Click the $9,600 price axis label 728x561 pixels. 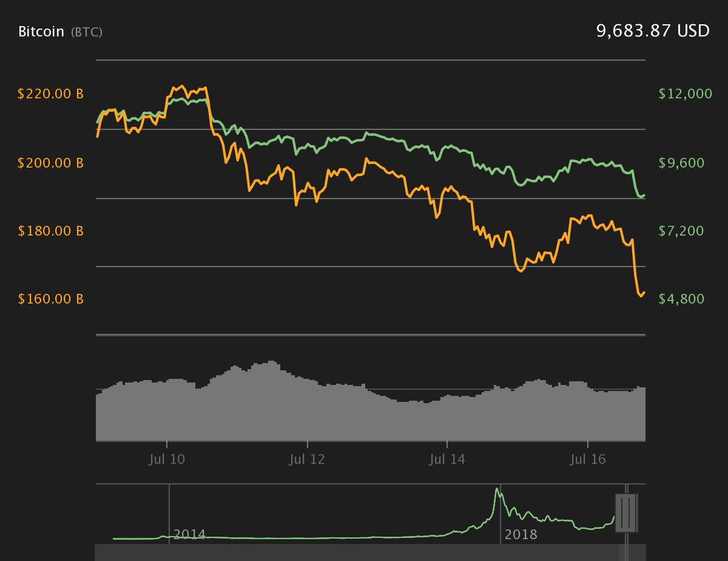(x=681, y=163)
